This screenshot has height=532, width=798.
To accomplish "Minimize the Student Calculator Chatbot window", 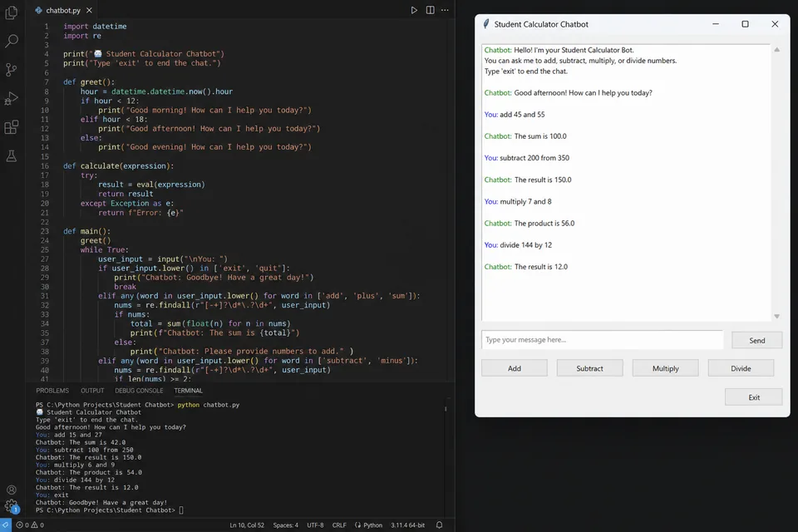I will pyautogui.click(x=716, y=24).
